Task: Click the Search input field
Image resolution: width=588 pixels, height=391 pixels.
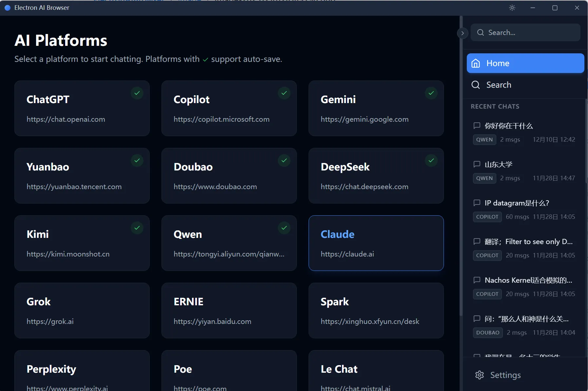Action: click(x=525, y=32)
